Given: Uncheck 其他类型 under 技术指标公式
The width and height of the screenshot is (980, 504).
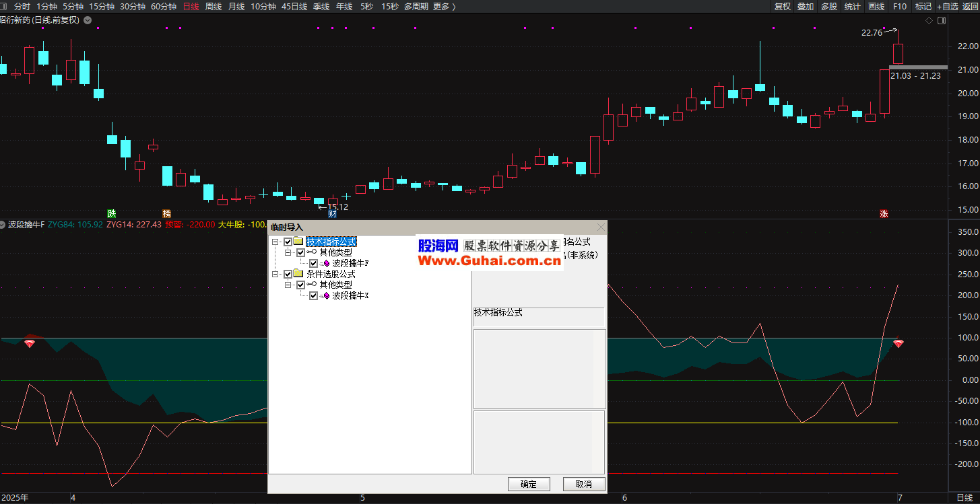Looking at the screenshot, I should point(300,252).
